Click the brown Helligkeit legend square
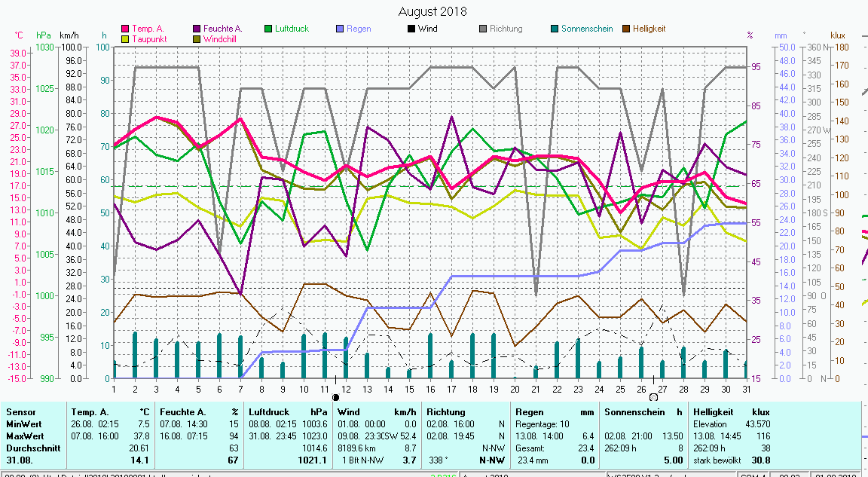 626,29
